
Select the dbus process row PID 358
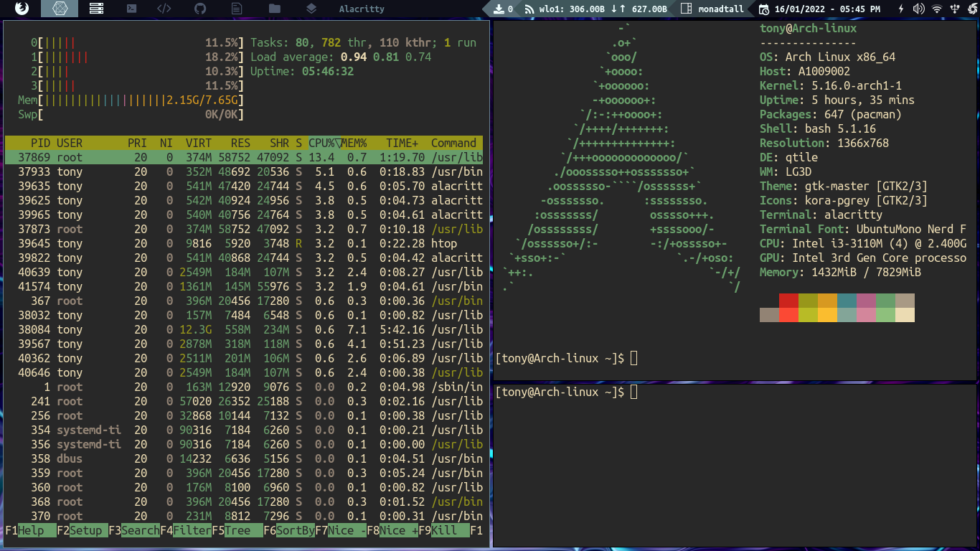pyautogui.click(x=244, y=458)
